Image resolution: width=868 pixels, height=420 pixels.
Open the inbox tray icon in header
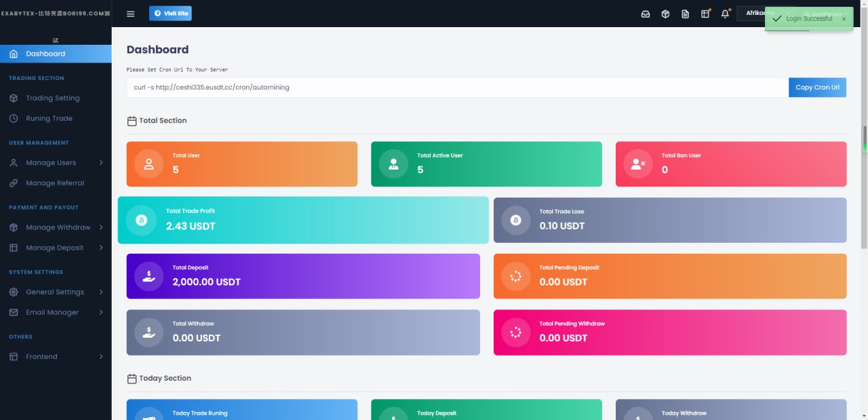pyautogui.click(x=646, y=14)
